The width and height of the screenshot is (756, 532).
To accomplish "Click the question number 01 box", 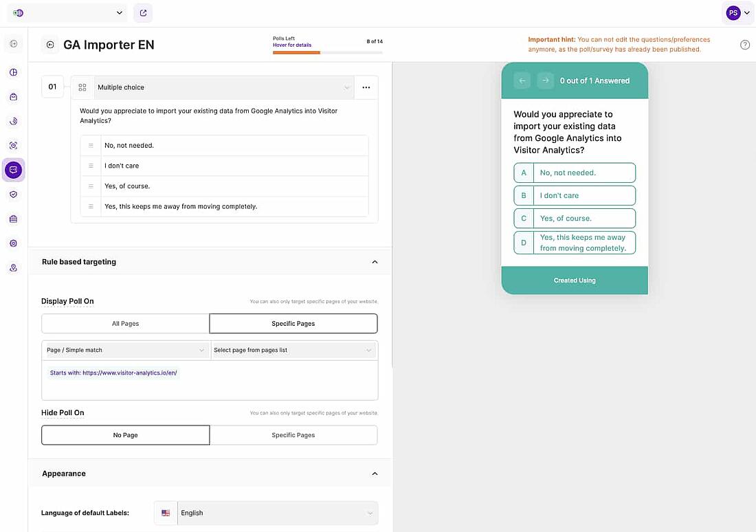I will (x=52, y=87).
